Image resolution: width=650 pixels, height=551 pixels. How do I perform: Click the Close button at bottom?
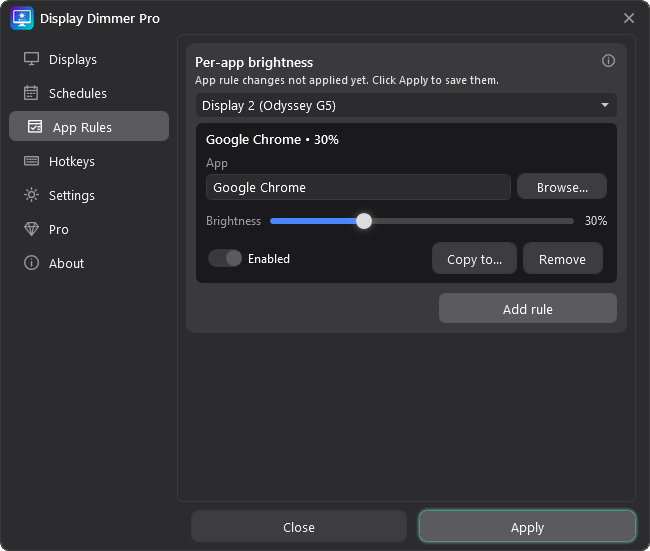pos(298,527)
